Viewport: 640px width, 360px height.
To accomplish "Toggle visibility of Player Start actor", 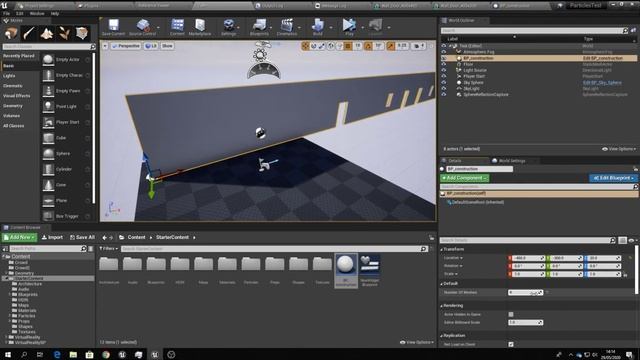I will tap(444, 76).
